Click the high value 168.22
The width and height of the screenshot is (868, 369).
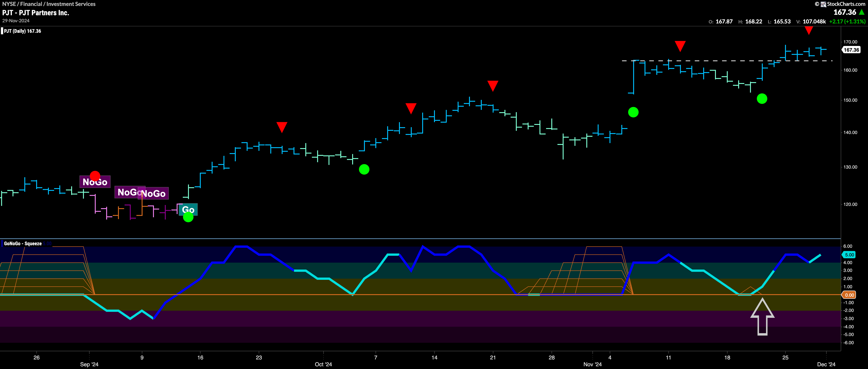coord(753,21)
